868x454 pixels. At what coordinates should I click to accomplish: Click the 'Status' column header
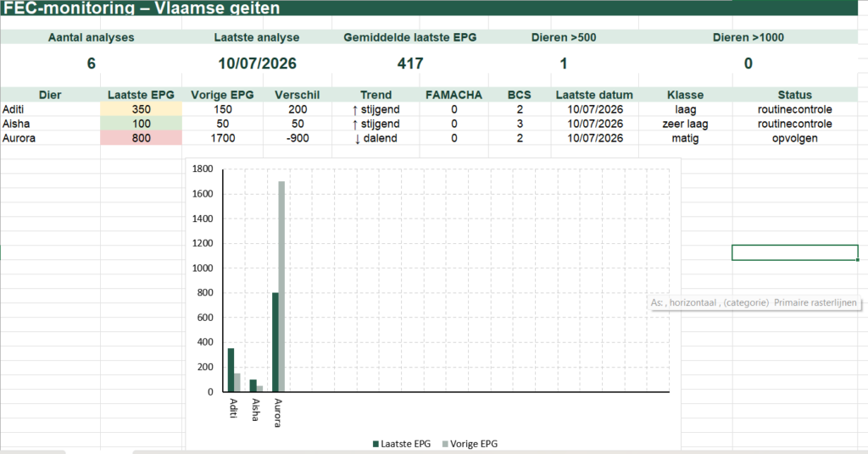click(x=795, y=95)
